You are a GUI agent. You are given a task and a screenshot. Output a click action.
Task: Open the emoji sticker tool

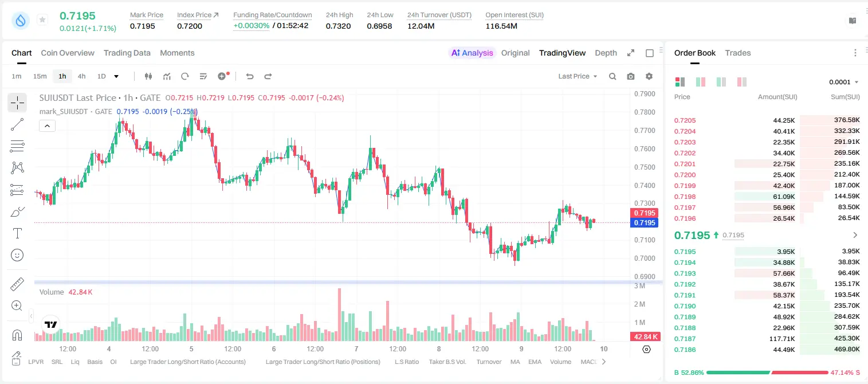pos(17,255)
